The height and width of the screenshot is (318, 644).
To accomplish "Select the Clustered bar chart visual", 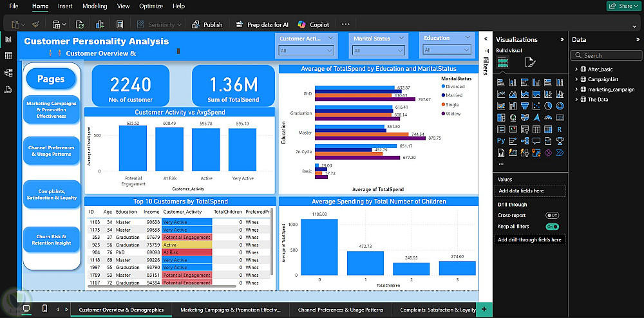I will coord(524,82).
